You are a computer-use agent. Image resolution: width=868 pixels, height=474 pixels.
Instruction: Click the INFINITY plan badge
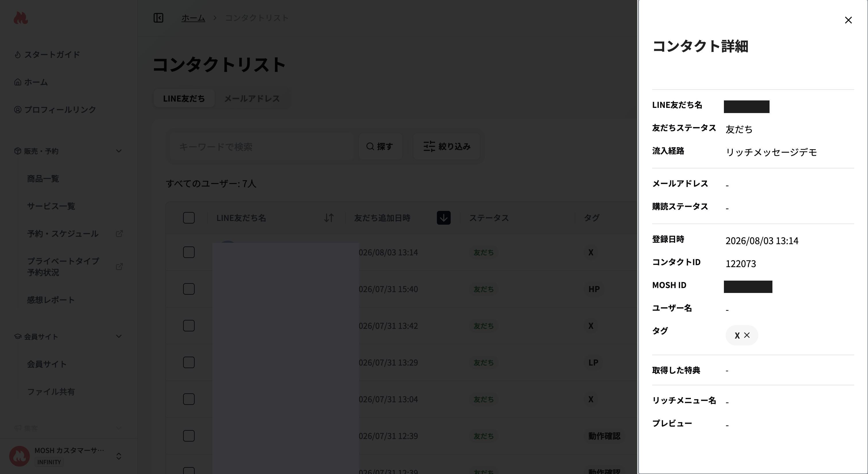[49, 462]
